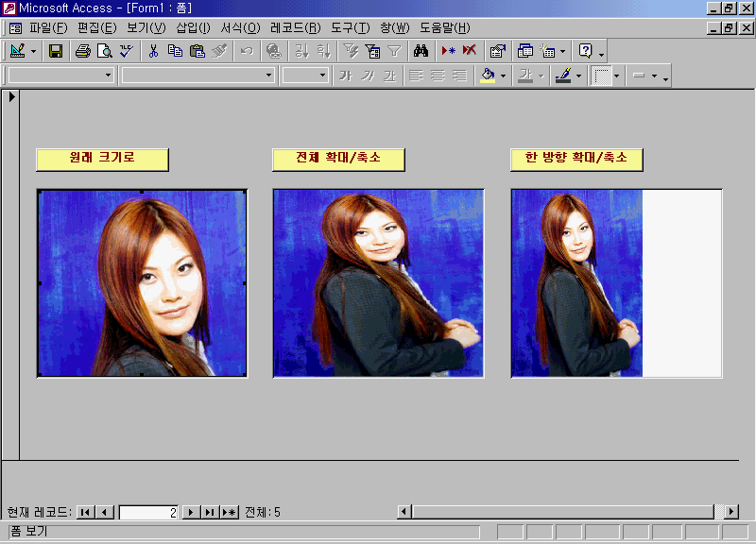Go to previous record button
This screenshot has width=756, height=544.
click(105, 512)
